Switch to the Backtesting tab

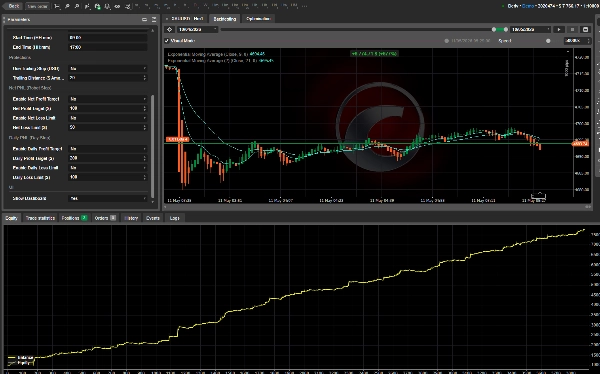225,19
